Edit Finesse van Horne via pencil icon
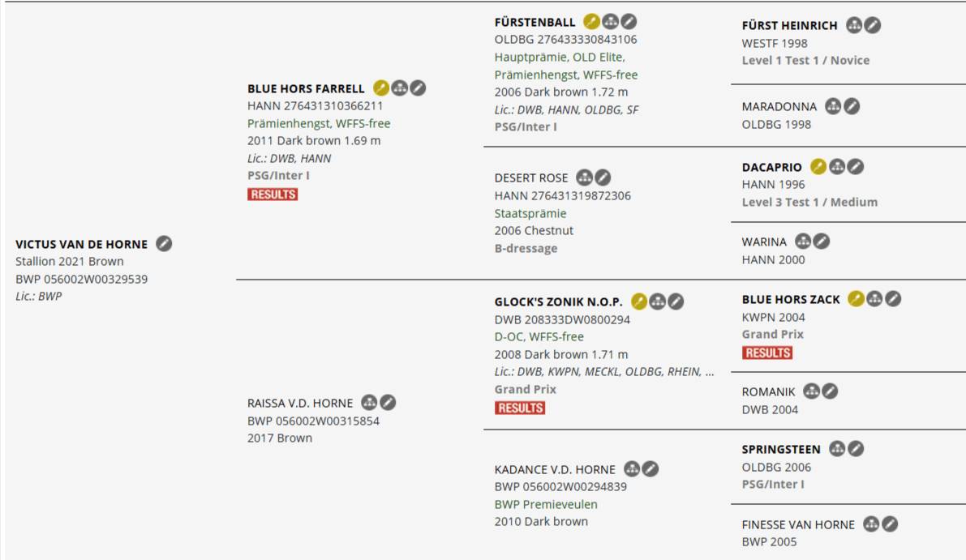The height and width of the screenshot is (560, 966). click(x=890, y=524)
